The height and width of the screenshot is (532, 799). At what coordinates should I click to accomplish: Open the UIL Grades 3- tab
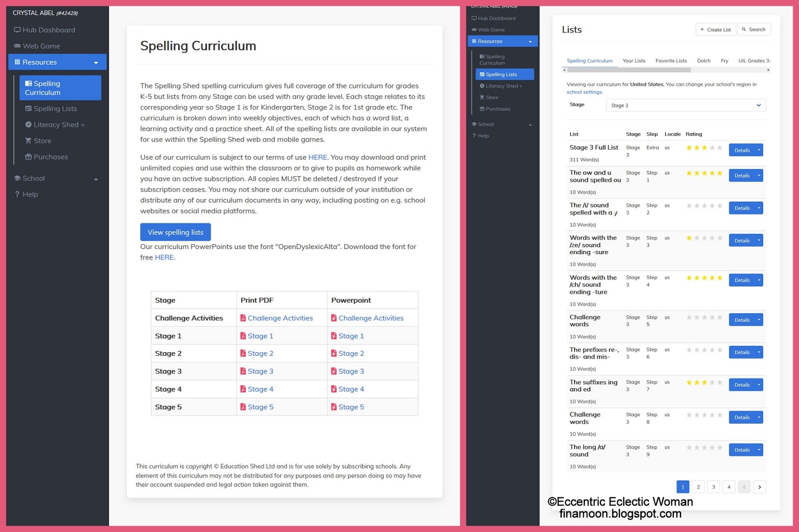pyautogui.click(x=755, y=61)
